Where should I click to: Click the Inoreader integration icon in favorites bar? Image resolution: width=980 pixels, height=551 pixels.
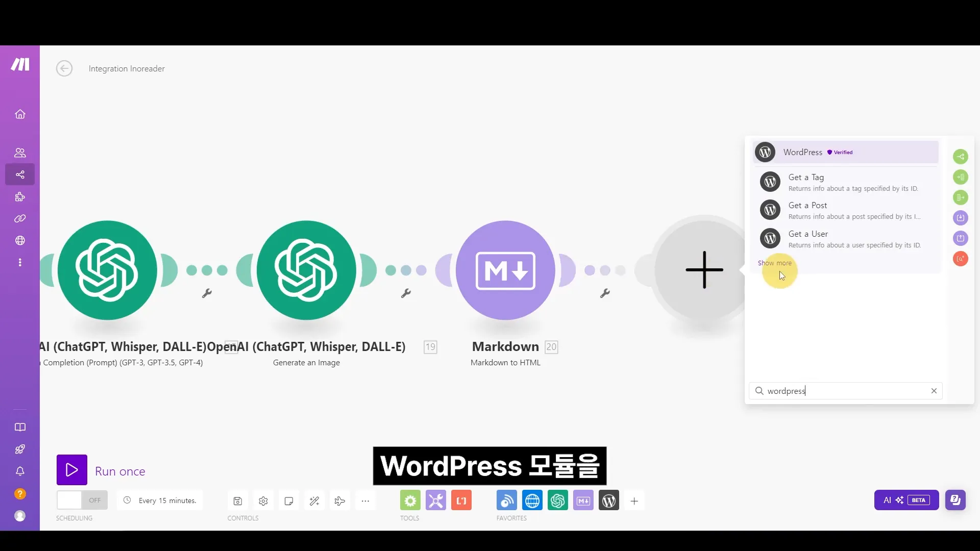click(x=507, y=500)
